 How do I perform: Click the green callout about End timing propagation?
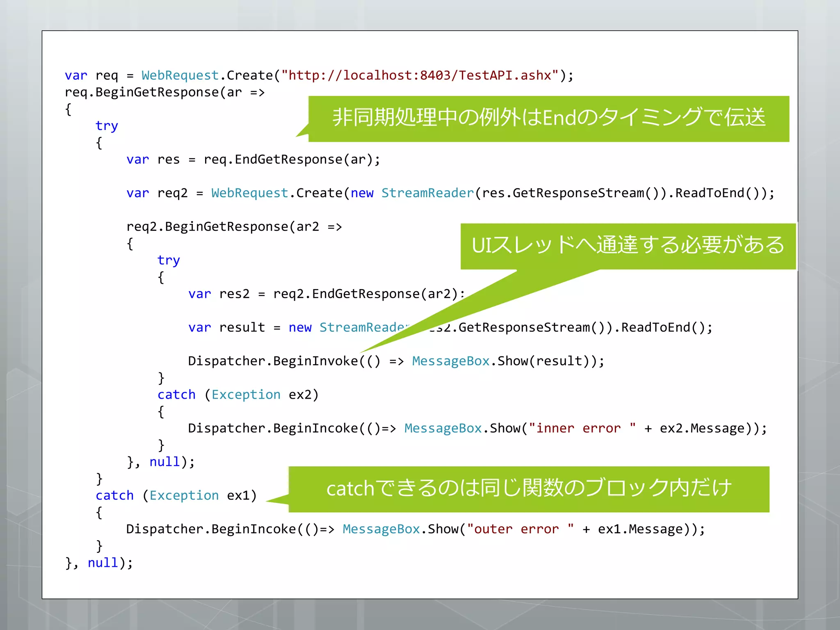(549, 119)
